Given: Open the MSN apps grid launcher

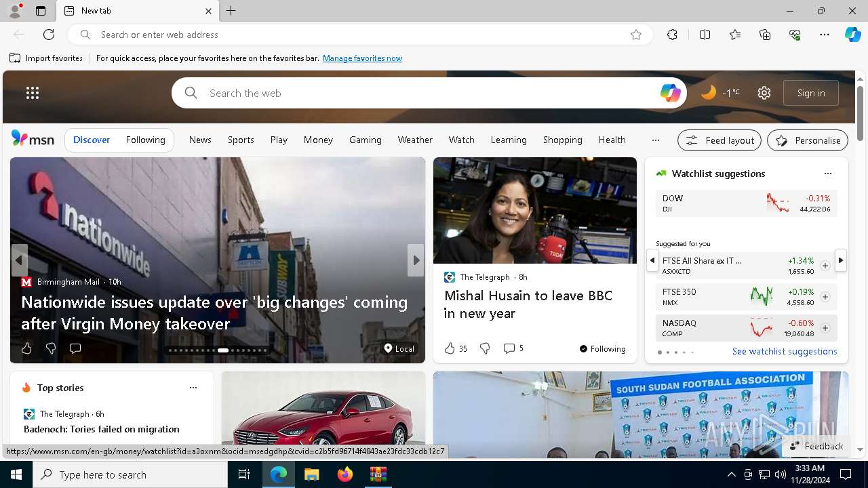Looking at the screenshot, I should 33,93.
